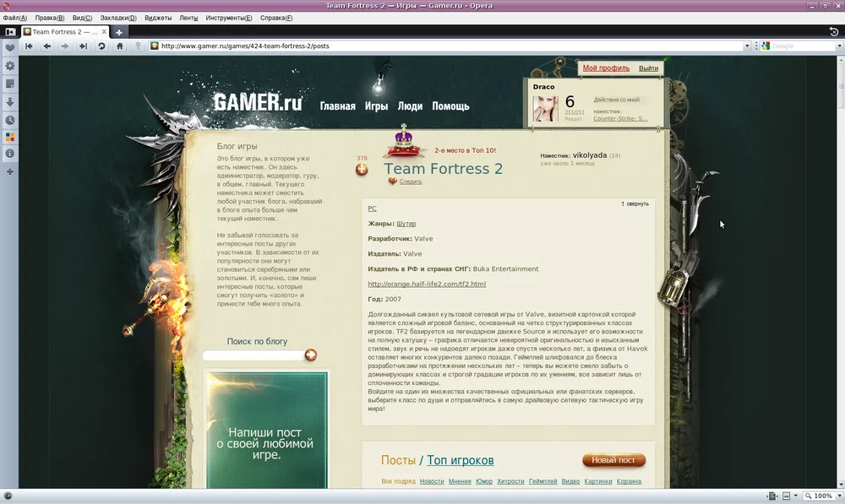Open the orange.half-life2.com link

[x=426, y=284]
